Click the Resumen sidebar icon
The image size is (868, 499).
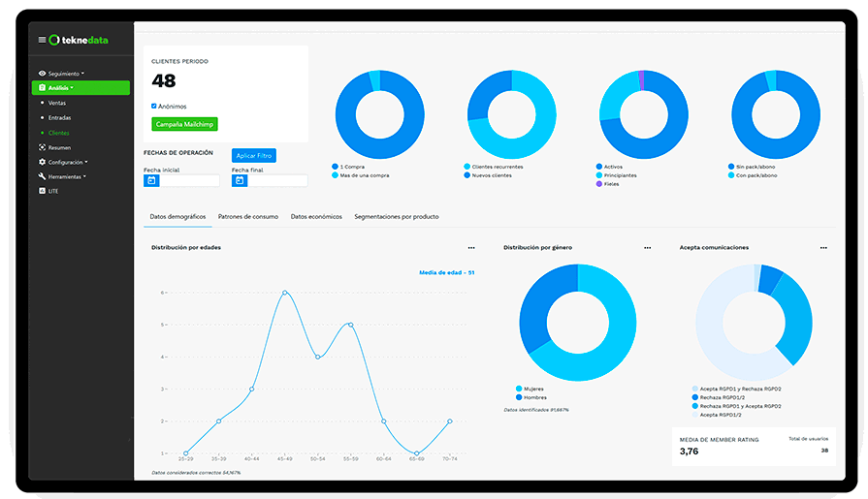[x=42, y=147]
